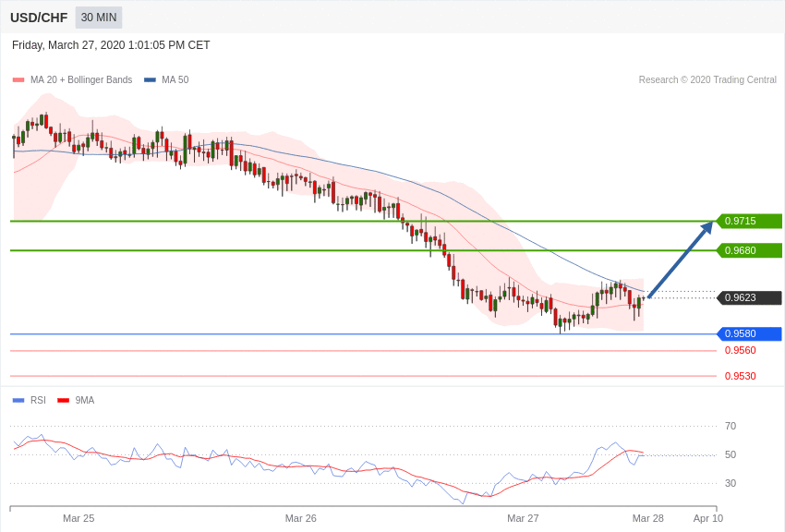Click the 0.9580 blue pivot price tag

point(749,333)
